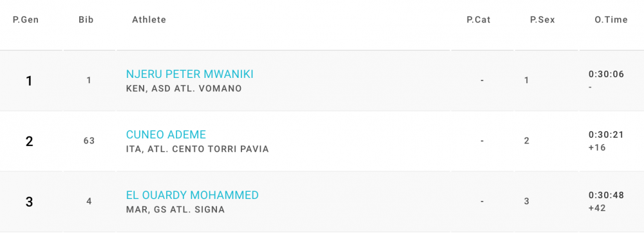The image size is (644, 233).
Task: Sort by the P.Cat column header
Action: pos(478,20)
